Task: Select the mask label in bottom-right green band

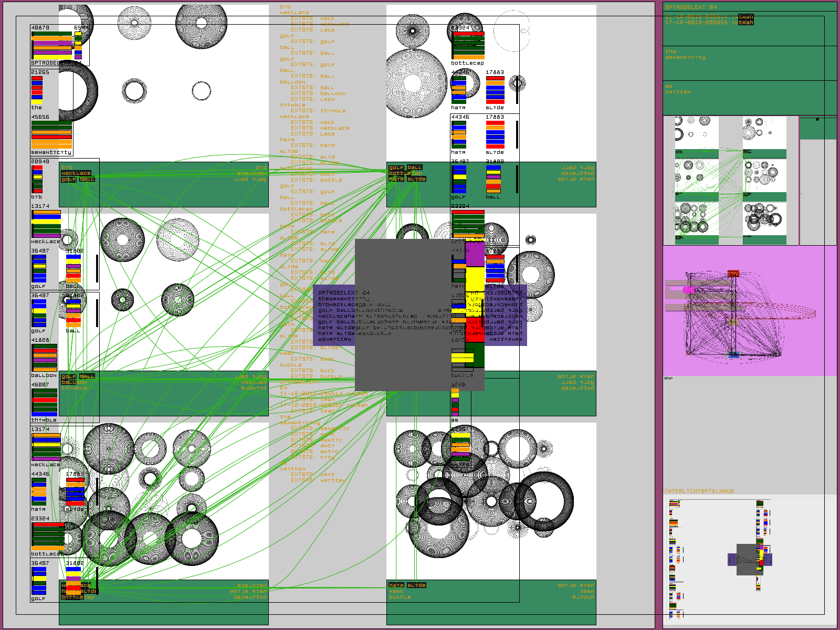Action: tap(396, 591)
